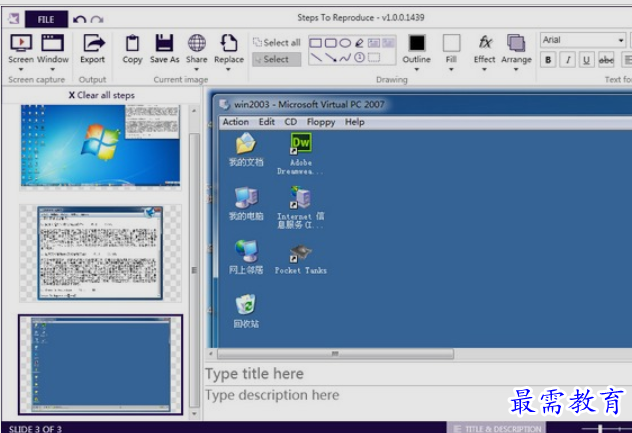The image size is (632, 433).
Task: Undo the last action
Action: [x=79, y=19]
